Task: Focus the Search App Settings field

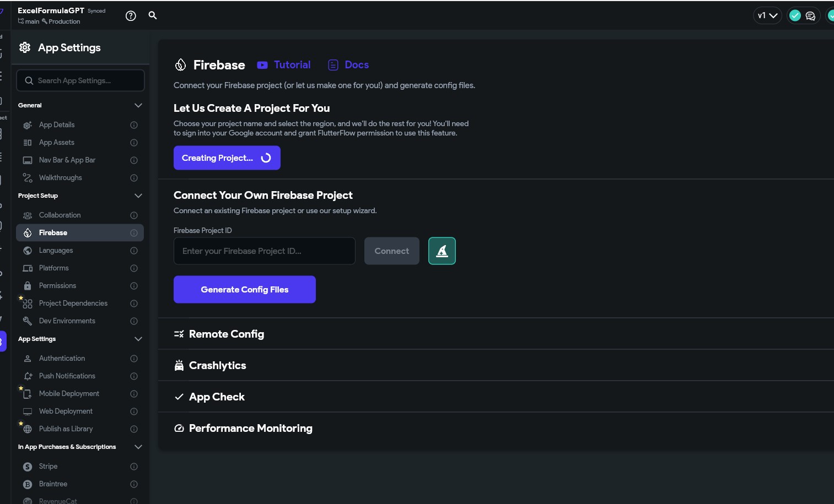Action: click(80, 80)
